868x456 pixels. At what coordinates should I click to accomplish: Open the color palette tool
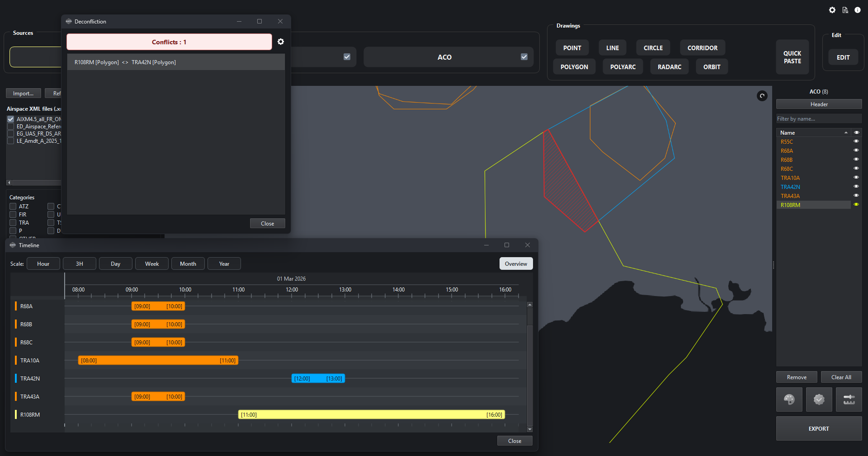click(789, 400)
